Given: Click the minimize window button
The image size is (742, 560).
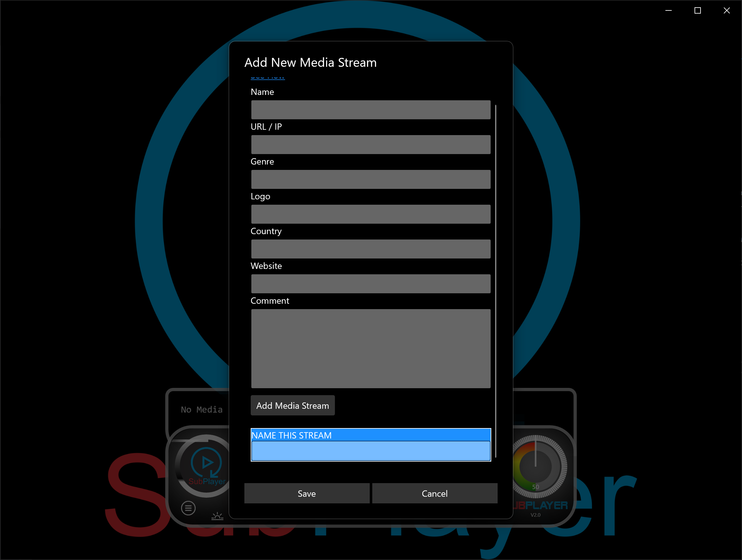Looking at the screenshot, I should (x=669, y=10).
